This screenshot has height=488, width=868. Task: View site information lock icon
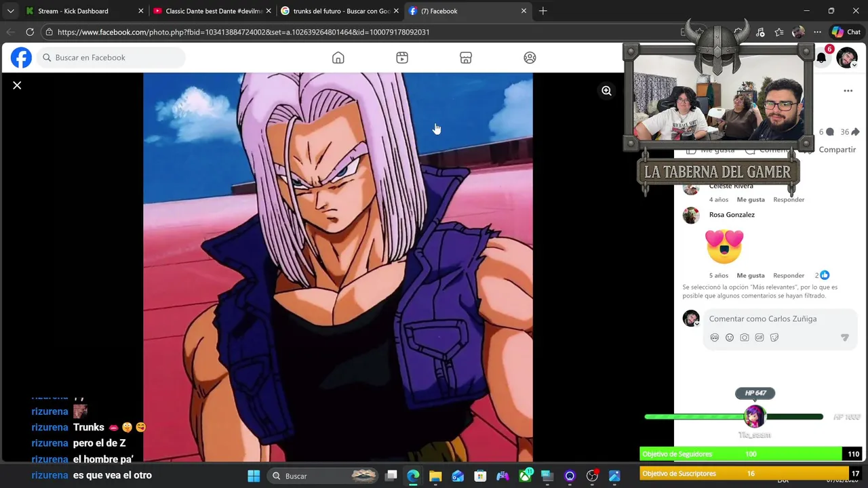[49, 32]
